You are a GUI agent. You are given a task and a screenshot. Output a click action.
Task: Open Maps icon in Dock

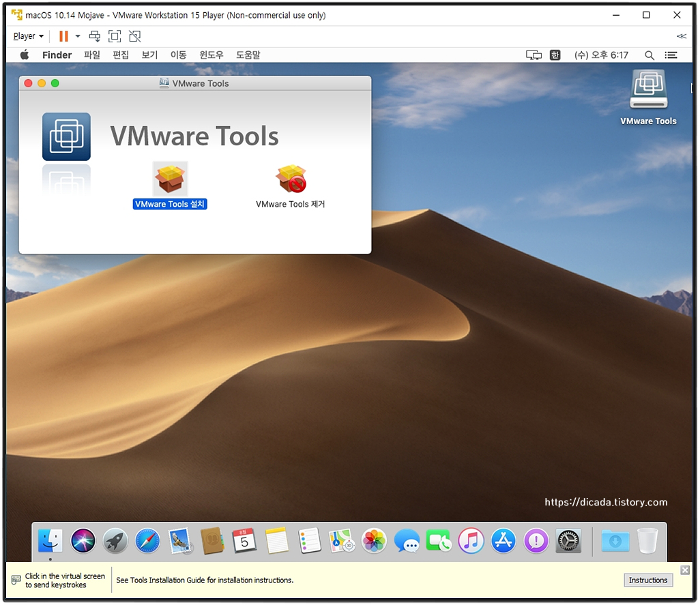[x=342, y=541]
